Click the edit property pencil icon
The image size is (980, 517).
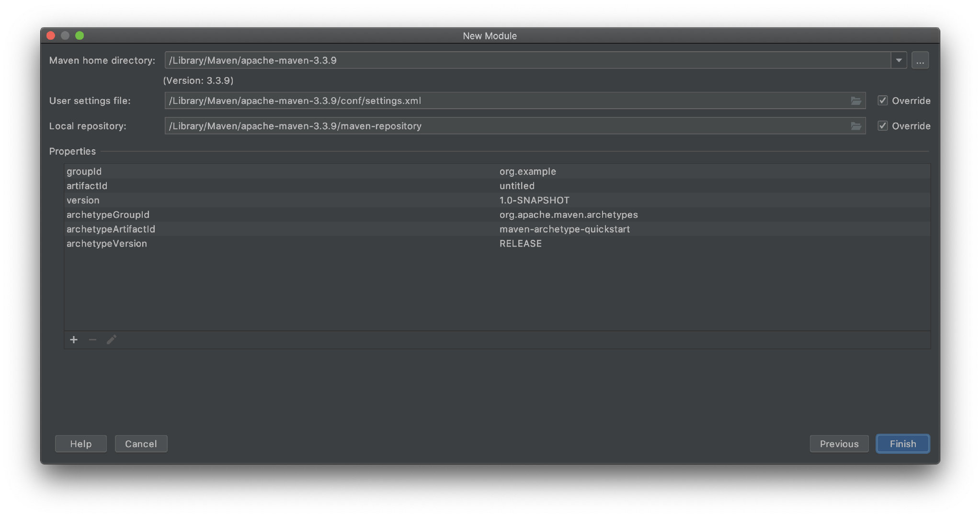point(111,340)
